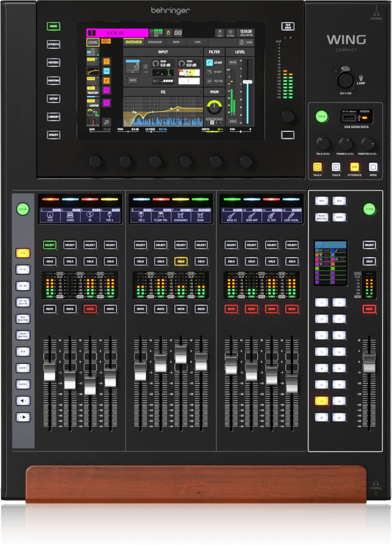Tap the Tom 2 icon on channel 5
Image resolution: width=392 pixels, height=546 pixels.
click(141, 216)
